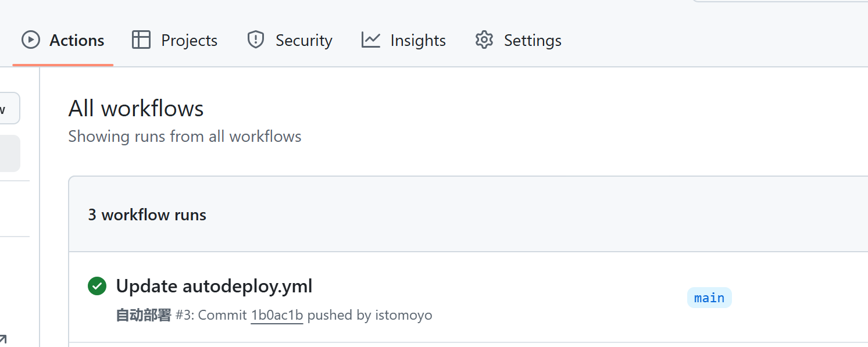Click the istomoyo username text
This screenshot has width=868, height=347.
point(403,315)
